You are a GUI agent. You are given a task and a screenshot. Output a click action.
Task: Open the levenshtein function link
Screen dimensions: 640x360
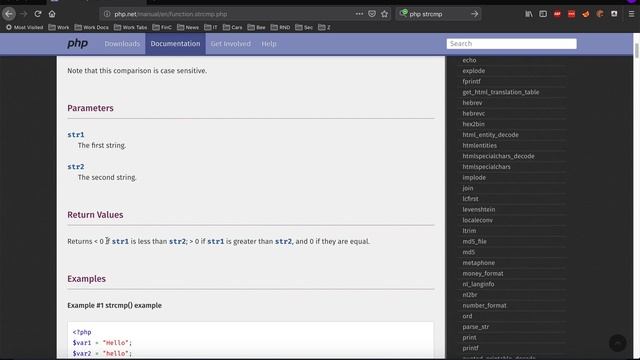(479, 209)
